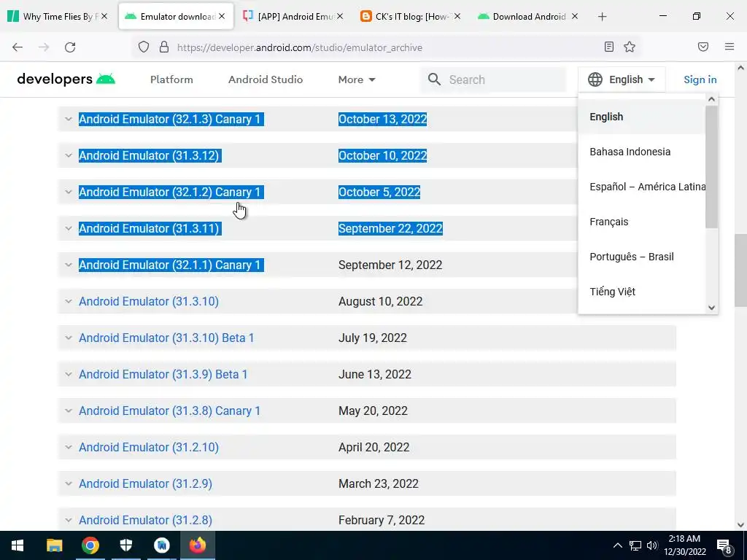Expand Android Emulator (31.3.9) Beta 1 chevron

(x=69, y=374)
